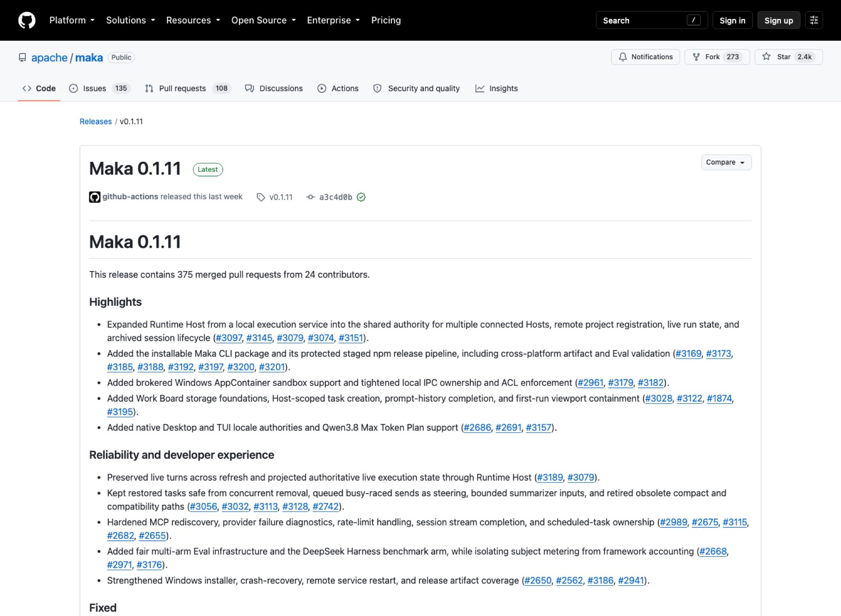
Task: Open the apache organization link
Action: click(49, 58)
